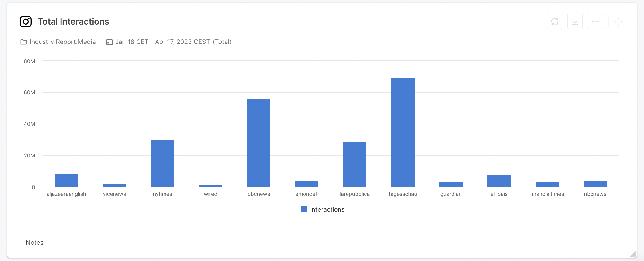Click the wired axis label
The height and width of the screenshot is (261, 644).
[x=210, y=194]
